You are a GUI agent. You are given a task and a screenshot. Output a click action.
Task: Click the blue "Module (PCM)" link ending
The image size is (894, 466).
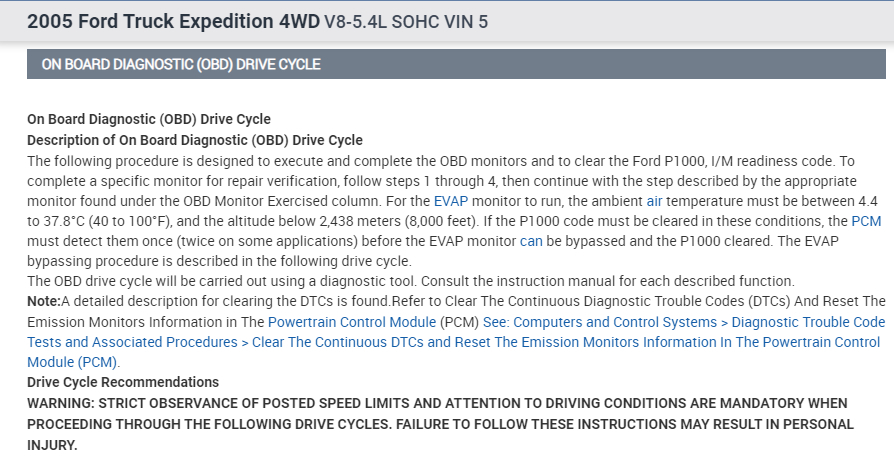pyautogui.click(x=72, y=362)
